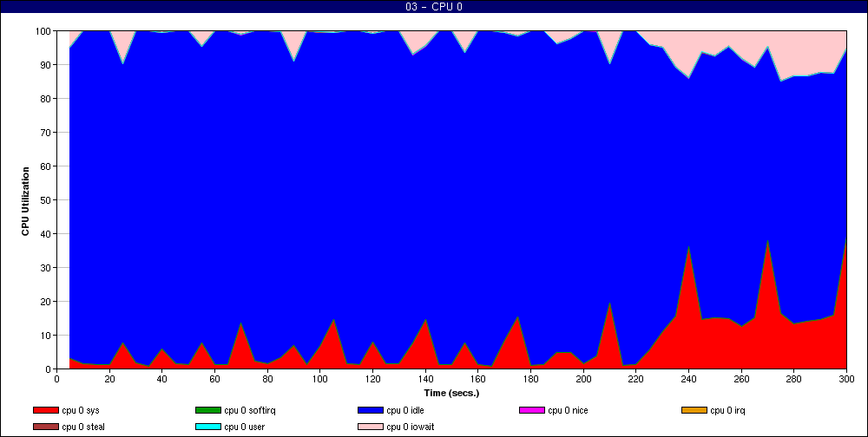868x437 pixels.
Task: Select the 'cpu 0 irq' legend label
Action: (x=728, y=411)
